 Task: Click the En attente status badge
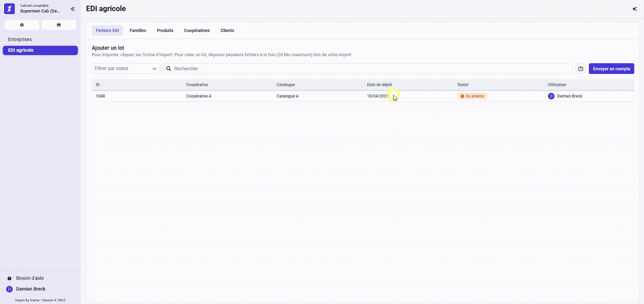[472, 96]
